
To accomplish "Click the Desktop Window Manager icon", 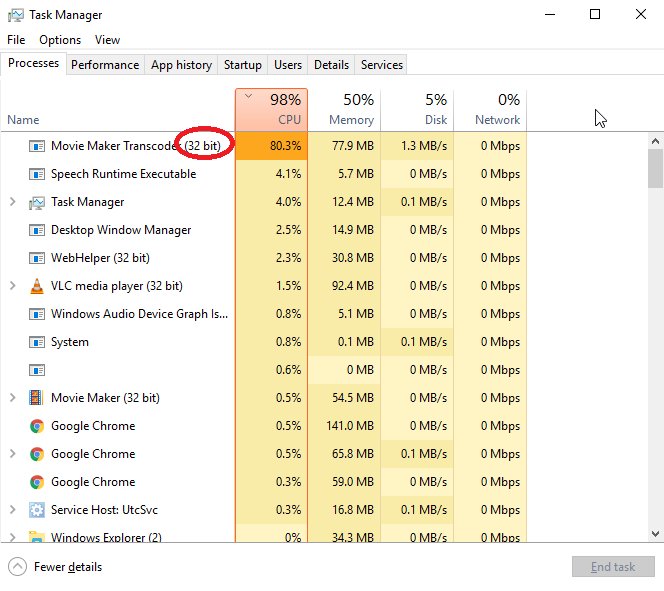I will [x=37, y=230].
